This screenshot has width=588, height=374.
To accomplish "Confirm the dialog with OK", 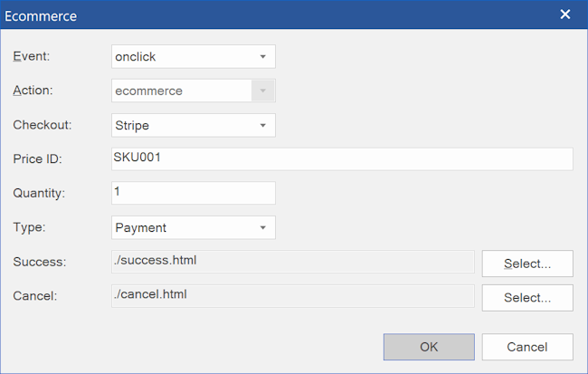I will coord(429,347).
